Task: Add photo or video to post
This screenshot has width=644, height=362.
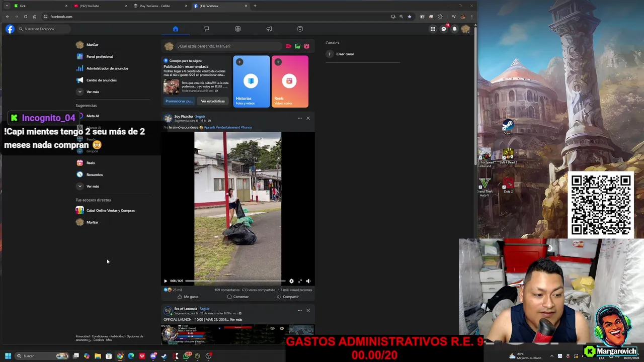Action: [x=297, y=46]
